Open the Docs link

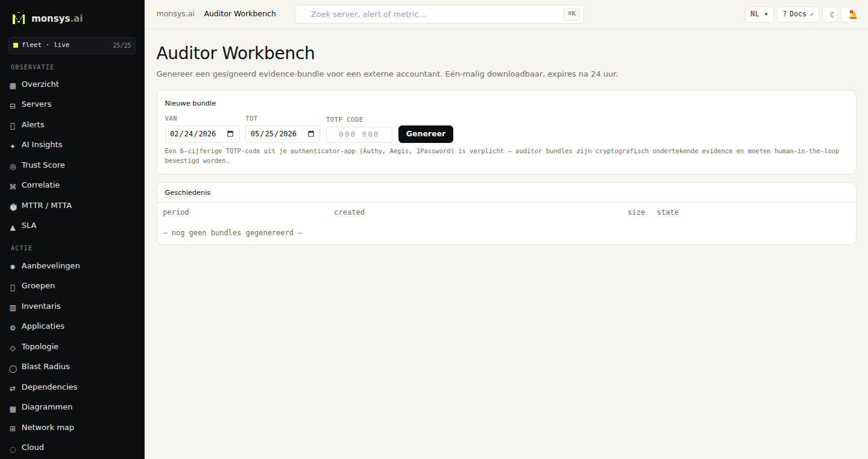click(797, 14)
